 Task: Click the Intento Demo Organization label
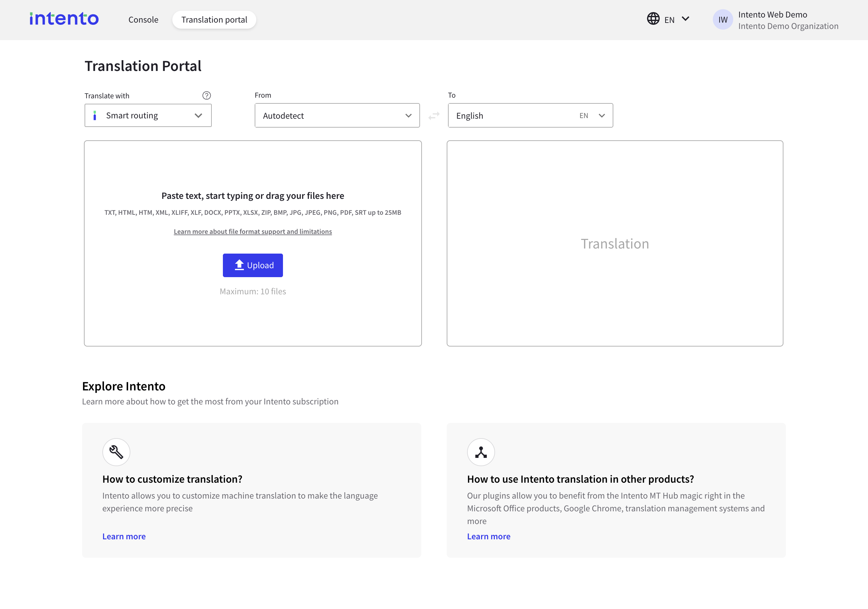[788, 26]
